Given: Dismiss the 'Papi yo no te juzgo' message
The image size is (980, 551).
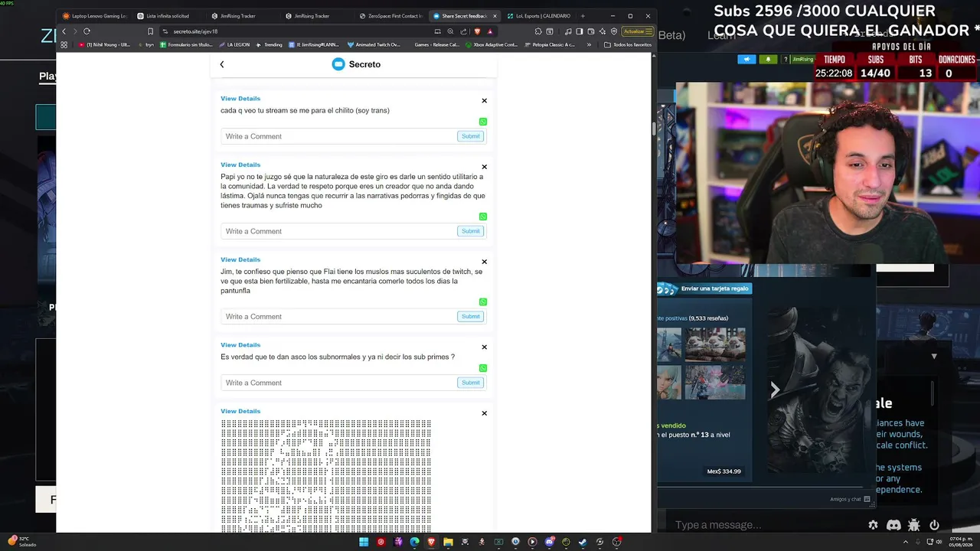Looking at the screenshot, I should (x=484, y=167).
